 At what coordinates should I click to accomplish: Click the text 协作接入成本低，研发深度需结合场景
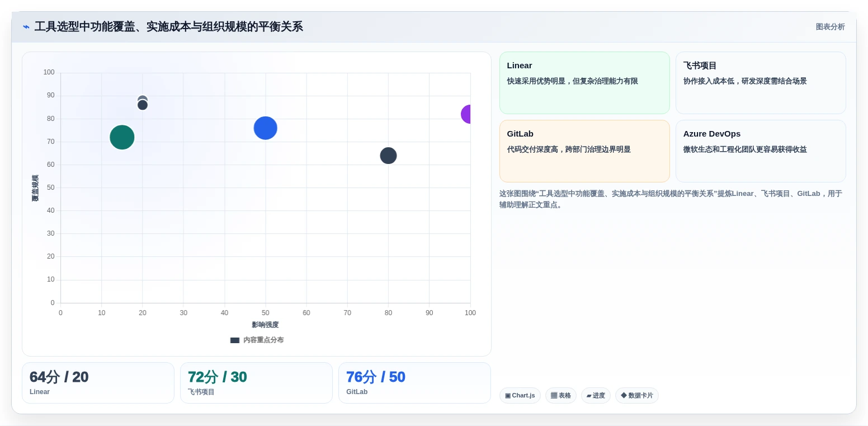(745, 81)
